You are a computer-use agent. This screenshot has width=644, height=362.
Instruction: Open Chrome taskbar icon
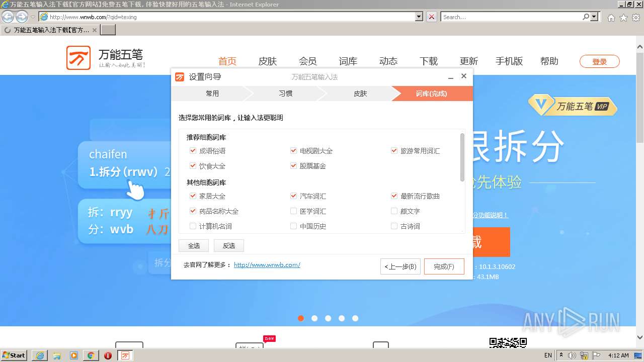[91, 355]
